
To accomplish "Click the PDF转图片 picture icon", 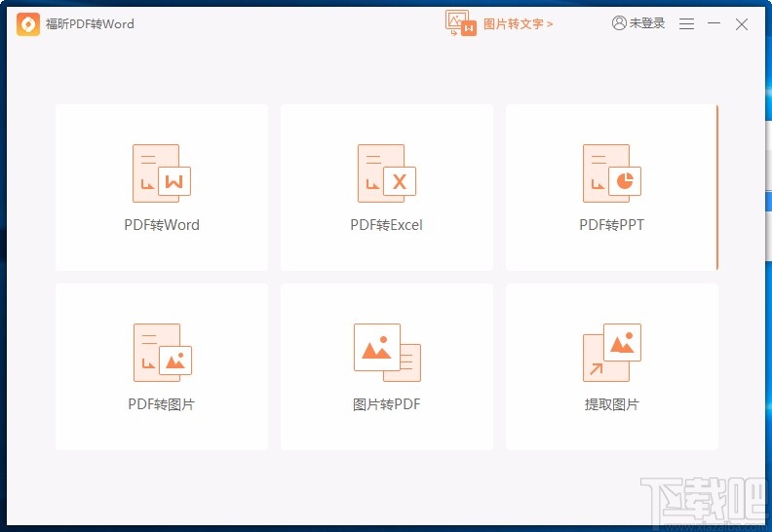I will coord(162,353).
